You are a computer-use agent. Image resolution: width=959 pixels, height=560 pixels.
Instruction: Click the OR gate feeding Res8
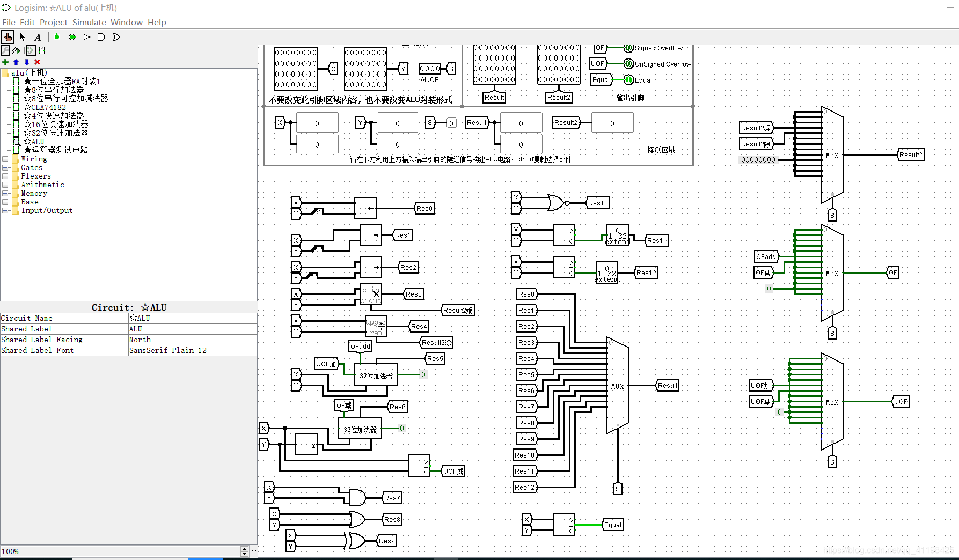357,519
